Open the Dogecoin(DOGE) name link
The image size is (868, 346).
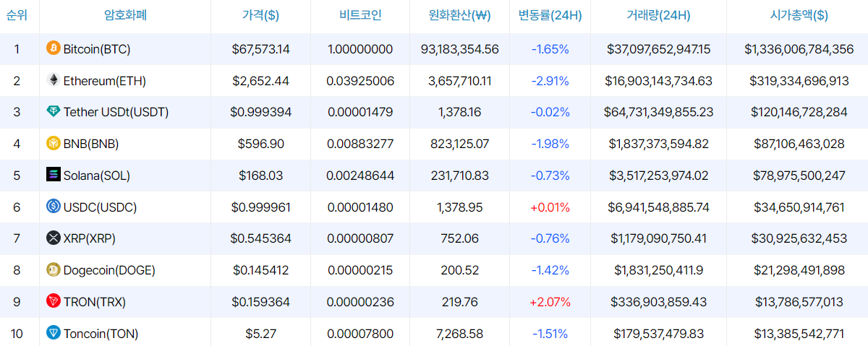(x=109, y=270)
